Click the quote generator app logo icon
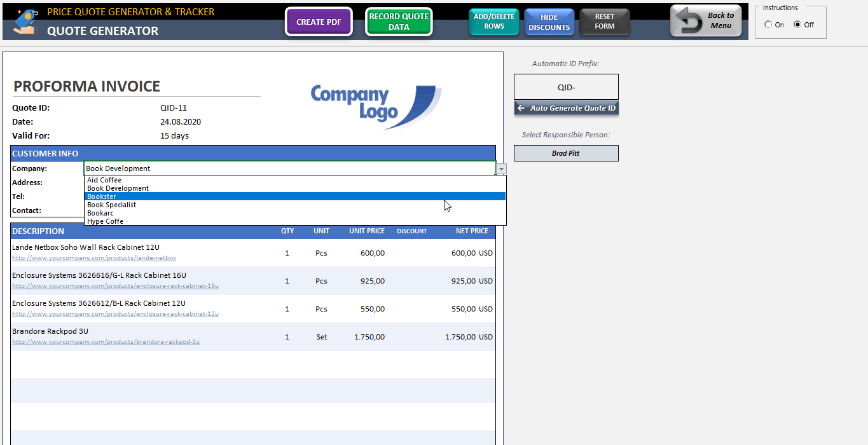This screenshot has width=868, height=445. pos(25,21)
